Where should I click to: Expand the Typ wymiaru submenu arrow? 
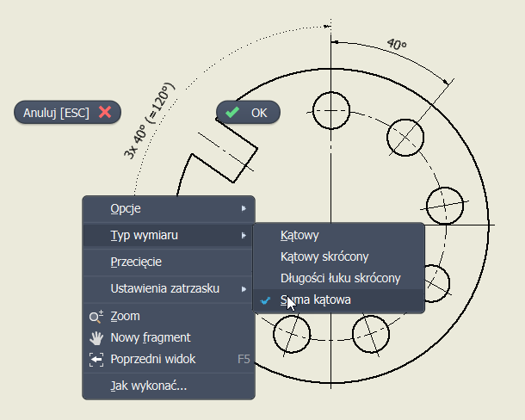pos(244,235)
